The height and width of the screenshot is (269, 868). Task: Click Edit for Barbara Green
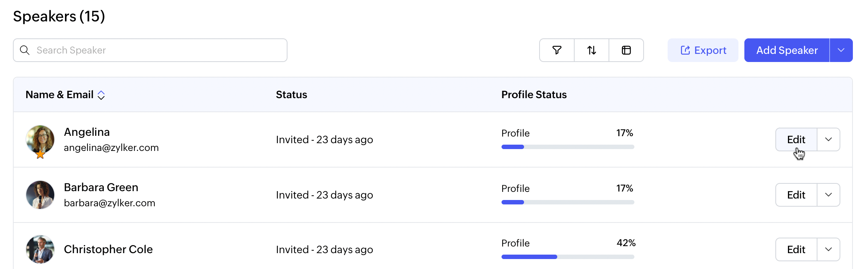[x=796, y=195]
